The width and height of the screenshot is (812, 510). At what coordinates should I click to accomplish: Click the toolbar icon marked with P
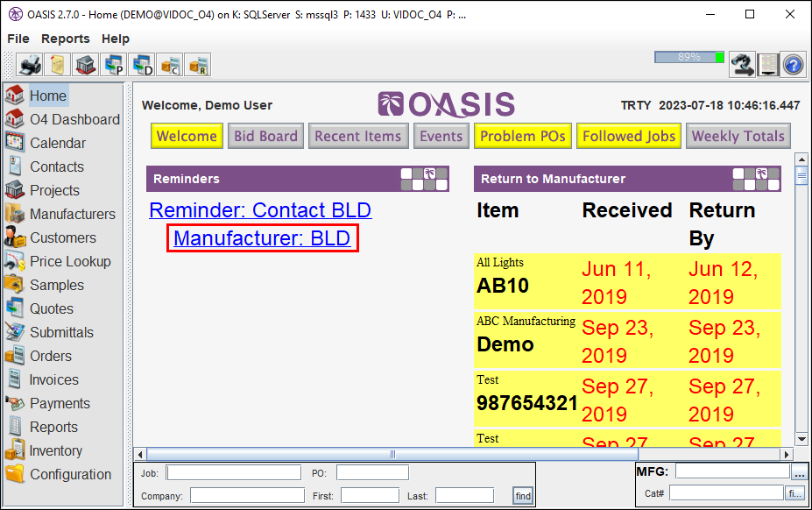113,65
